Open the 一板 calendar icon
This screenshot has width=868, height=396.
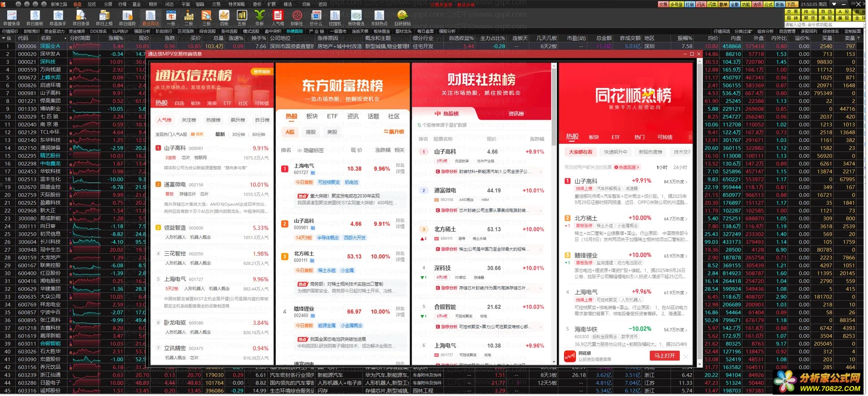pyautogui.click(x=171, y=18)
